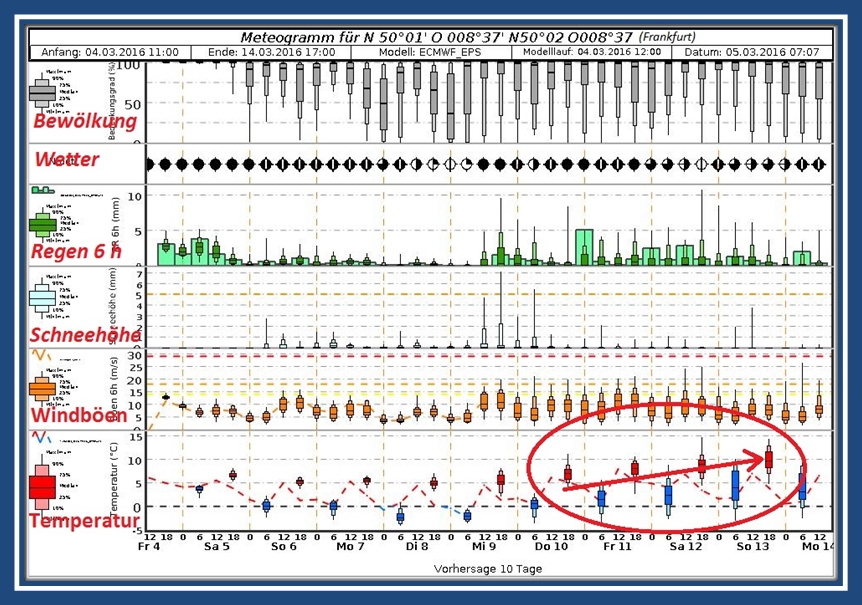This screenshot has height=605, width=862.
Task: Click the blue wind squiggle icon above Windböen
Action: coord(38,354)
